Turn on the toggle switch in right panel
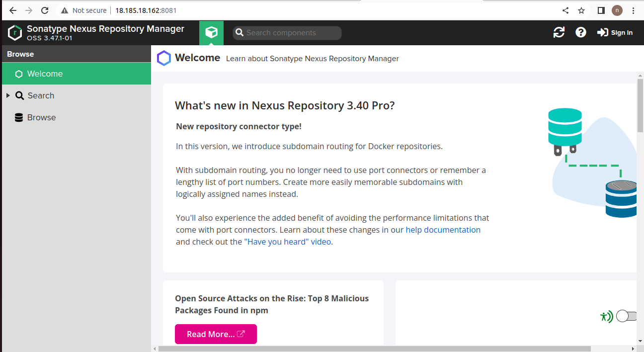This screenshot has height=352, width=644. point(626,316)
